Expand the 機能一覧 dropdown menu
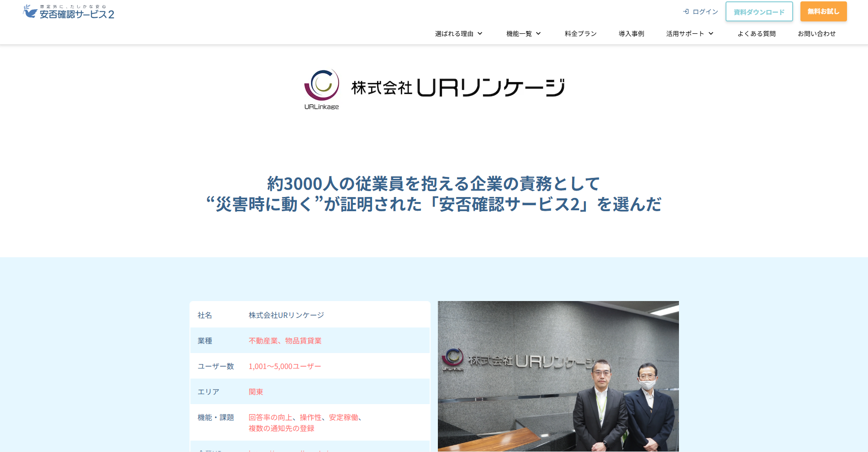The image size is (868, 452). (522, 33)
